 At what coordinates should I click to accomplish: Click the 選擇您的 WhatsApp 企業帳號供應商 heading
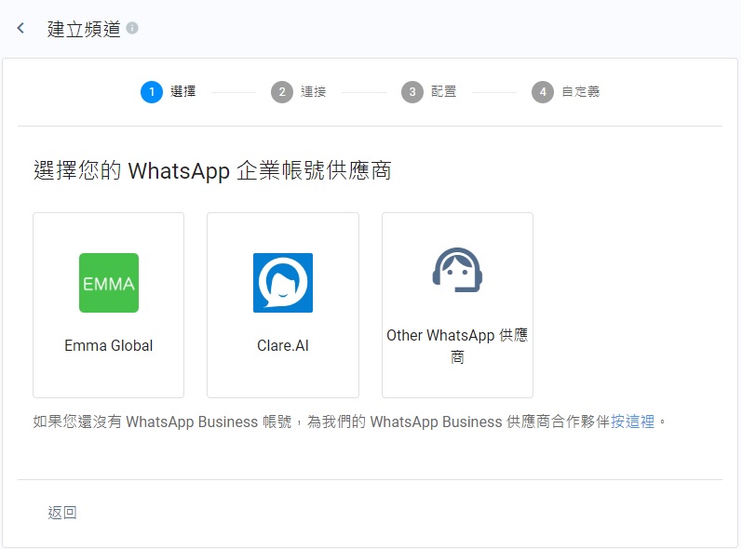pyautogui.click(x=212, y=170)
